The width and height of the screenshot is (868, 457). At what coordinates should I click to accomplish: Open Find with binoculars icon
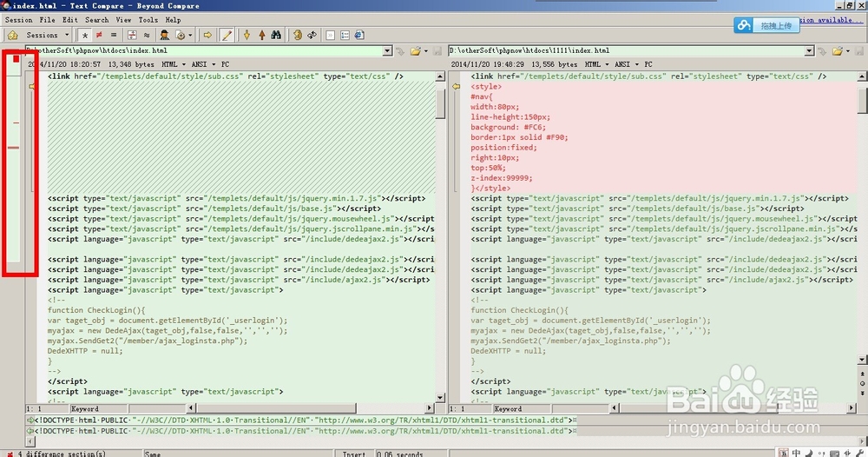276,36
